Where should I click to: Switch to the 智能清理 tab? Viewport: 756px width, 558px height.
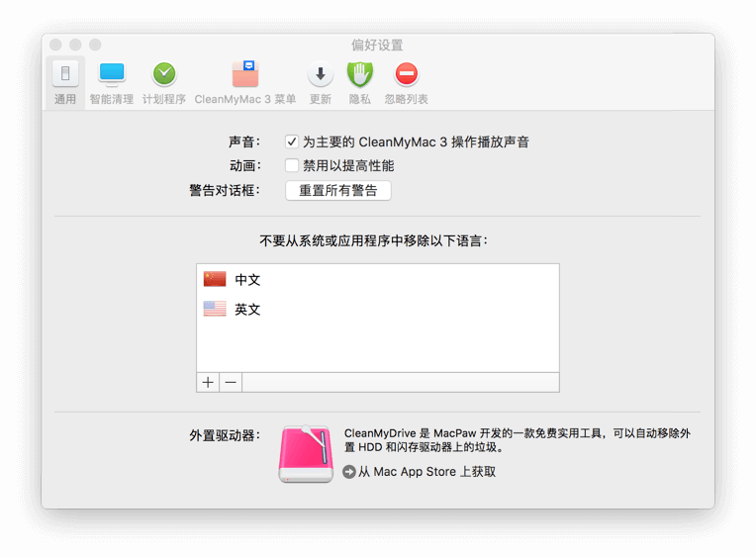[112, 83]
